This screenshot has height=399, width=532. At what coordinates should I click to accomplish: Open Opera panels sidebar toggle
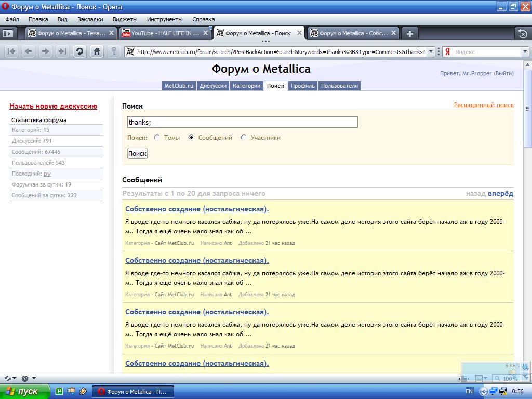8,33
